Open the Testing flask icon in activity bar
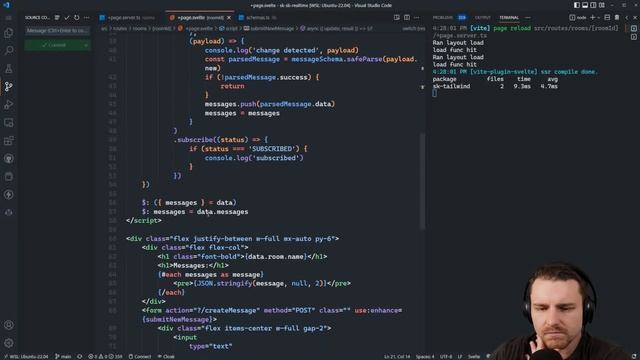The image size is (640, 360). 9,69
